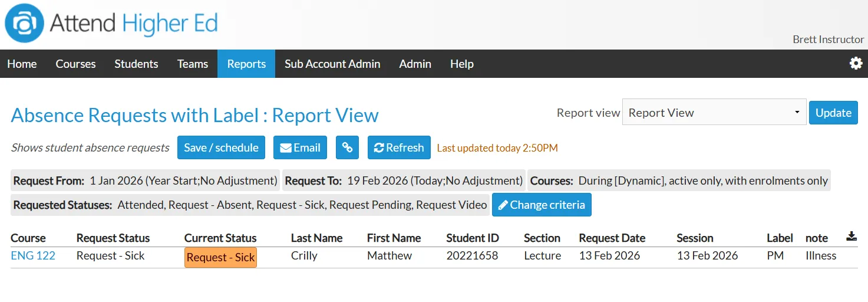This screenshot has height=302, width=868.
Task: Open the Admin menu
Action: point(415,64)
